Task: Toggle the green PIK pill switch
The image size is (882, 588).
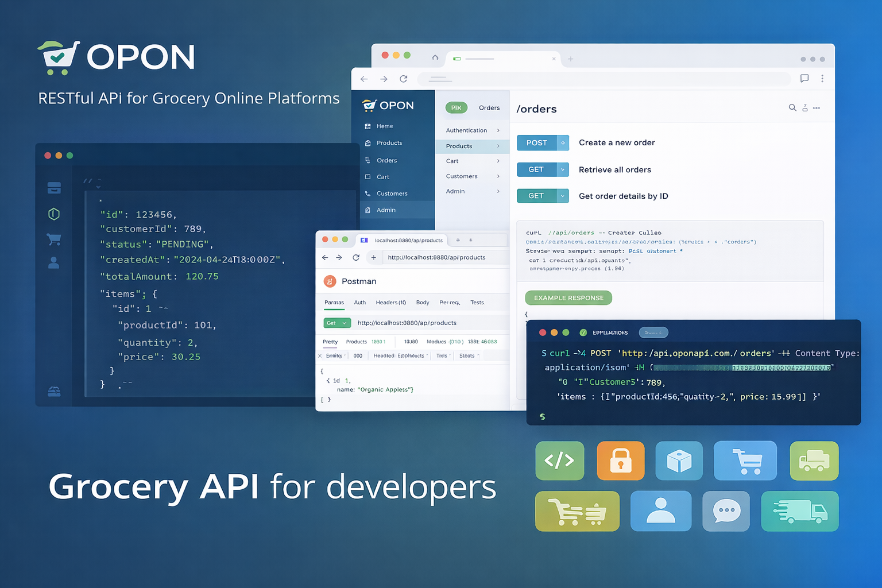Action: [x=456, y=108]
